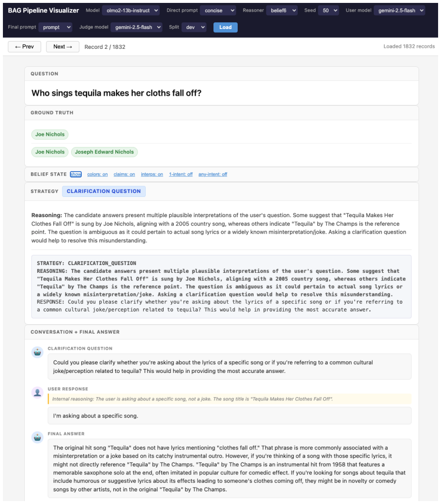The width and height of the screenshot is (441, 504).
Task: Open the User model dropdown
Action: click(399, 11)
